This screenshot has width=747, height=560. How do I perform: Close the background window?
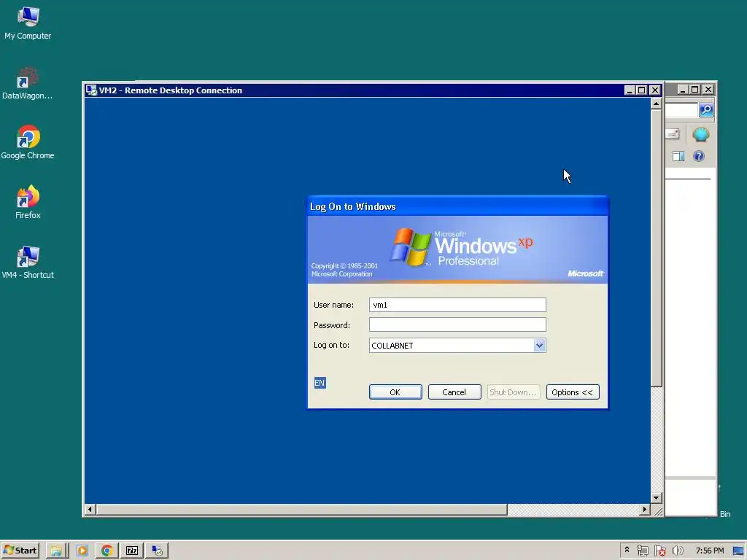point(708,90)
